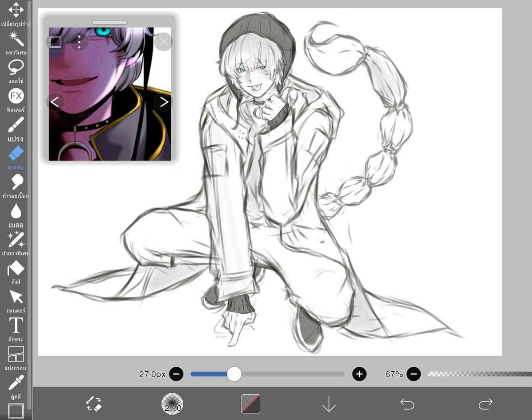Show previous reference image
Viewport: 532px width, 420px height.
pos(55,102)
